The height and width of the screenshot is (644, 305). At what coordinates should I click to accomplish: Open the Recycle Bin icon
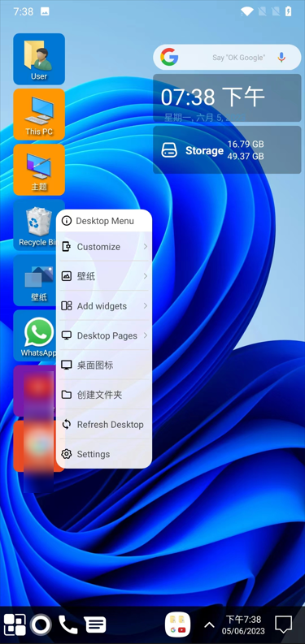[35, 225]
